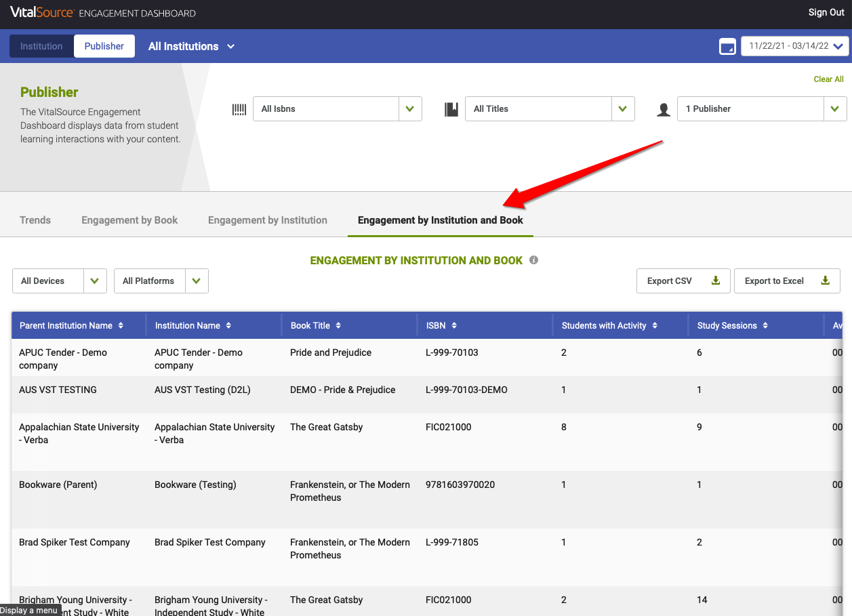
Task: Click Bookware (Testing) institution name cell
Action: 195,485
